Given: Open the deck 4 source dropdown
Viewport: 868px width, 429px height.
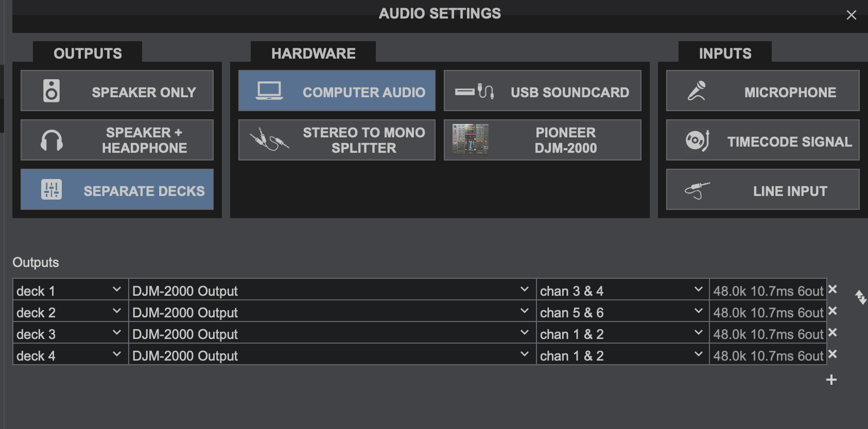Looking at the screenshot, I should pyautogui.click(x=71, y=354).
